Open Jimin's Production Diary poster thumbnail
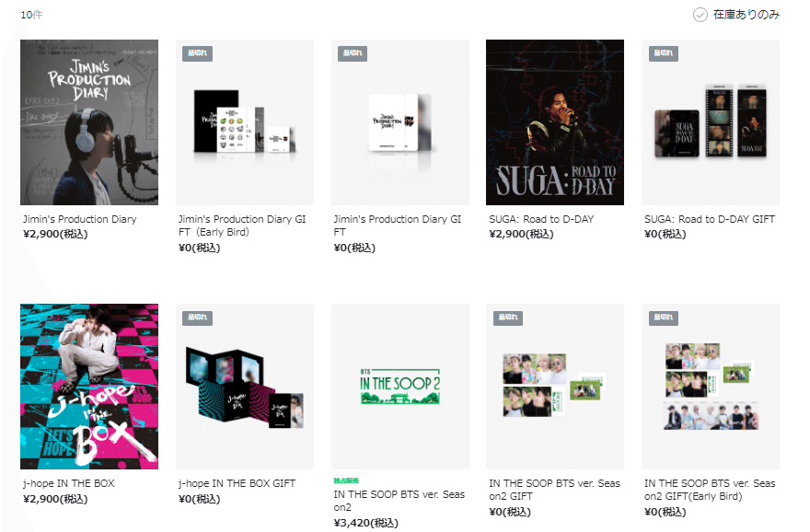Image resolution: width=810 pixels, height=532 pixels. point(89,122)
